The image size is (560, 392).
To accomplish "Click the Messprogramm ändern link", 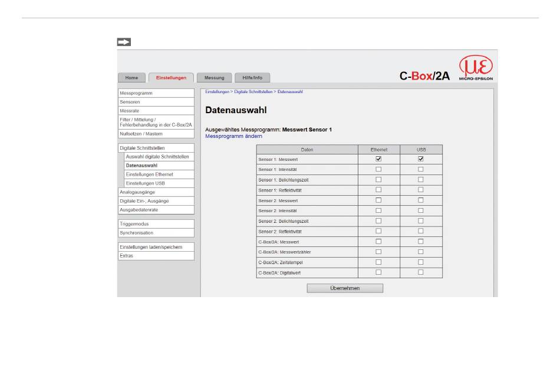I will pyautogui.click(x=233, y=136).
